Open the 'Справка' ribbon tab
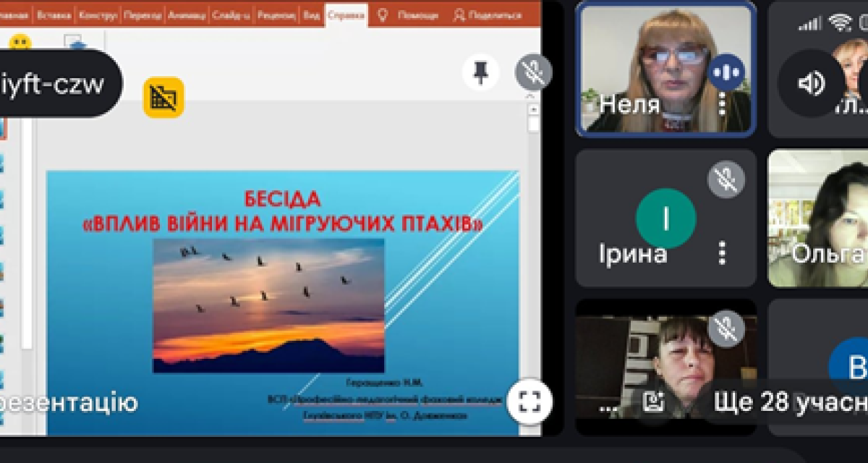 pyautogui.click(x=346, y=14)
